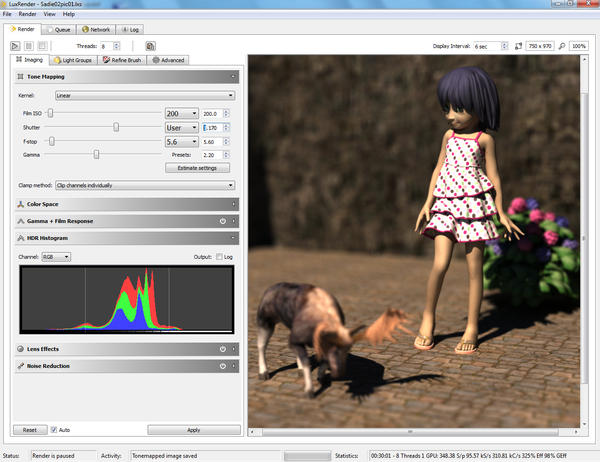Click the HDR Histogram section icon
The width and height of the screenshot is (600, 462).
pyautogui.click(x=21, y=238)
